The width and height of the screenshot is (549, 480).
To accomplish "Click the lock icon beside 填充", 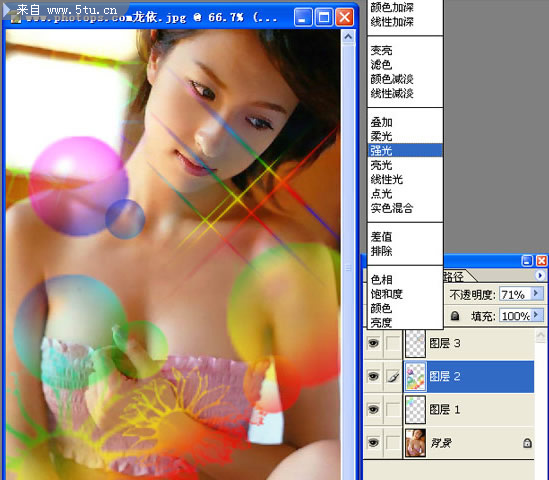I will pos(454,316).
